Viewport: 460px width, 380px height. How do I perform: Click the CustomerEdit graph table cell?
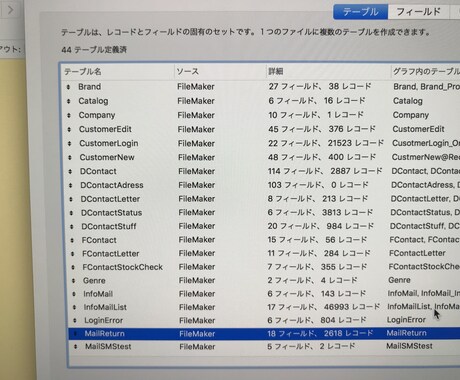point(418,129)
